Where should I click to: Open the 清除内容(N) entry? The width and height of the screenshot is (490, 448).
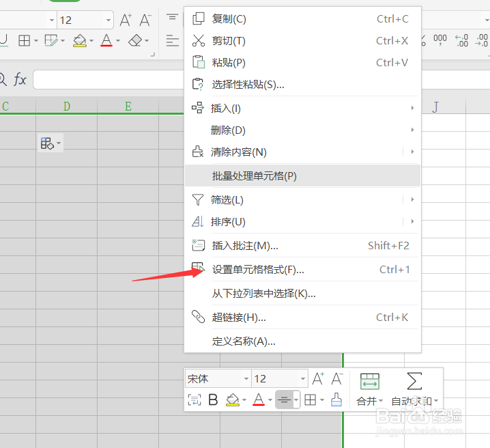(302, 152)
